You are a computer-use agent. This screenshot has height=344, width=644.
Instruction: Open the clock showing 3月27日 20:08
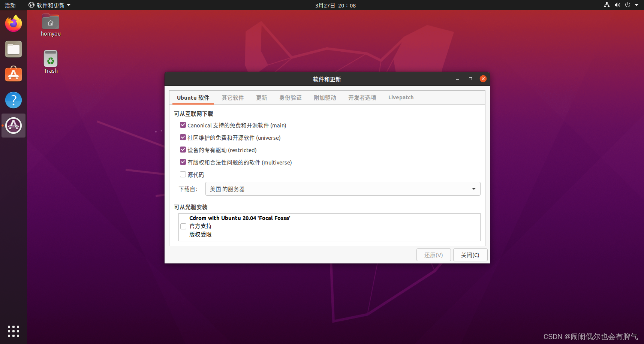pyautogui.click(x=335, y=5)
